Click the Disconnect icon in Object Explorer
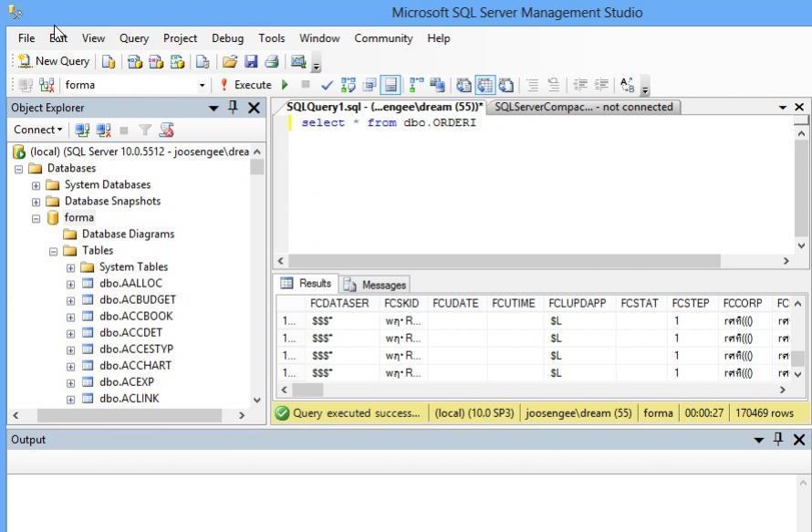This screenshot has width=812, height=532. [103, 130]
